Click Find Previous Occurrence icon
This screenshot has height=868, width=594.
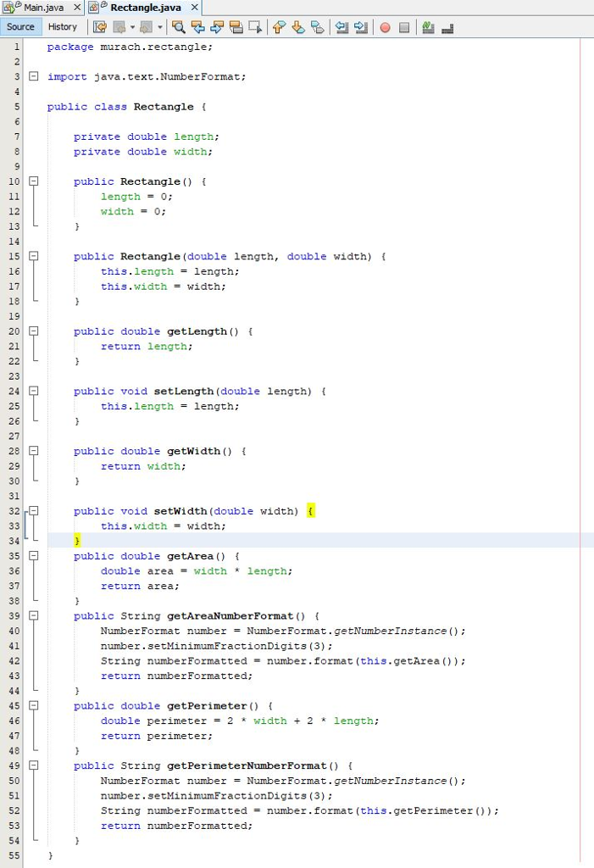coord(197,26)
